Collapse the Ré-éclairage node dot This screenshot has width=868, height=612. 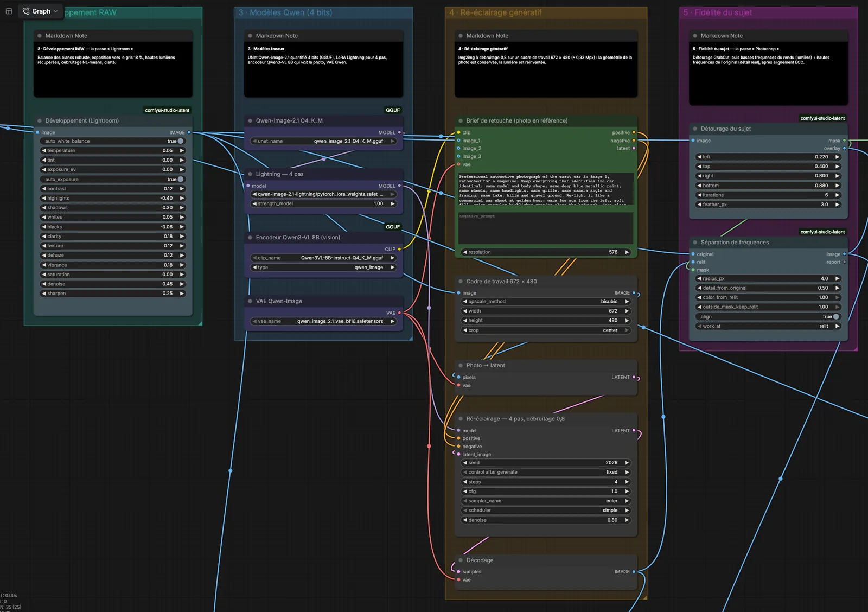pyautogui.click(x=461, y=419)
